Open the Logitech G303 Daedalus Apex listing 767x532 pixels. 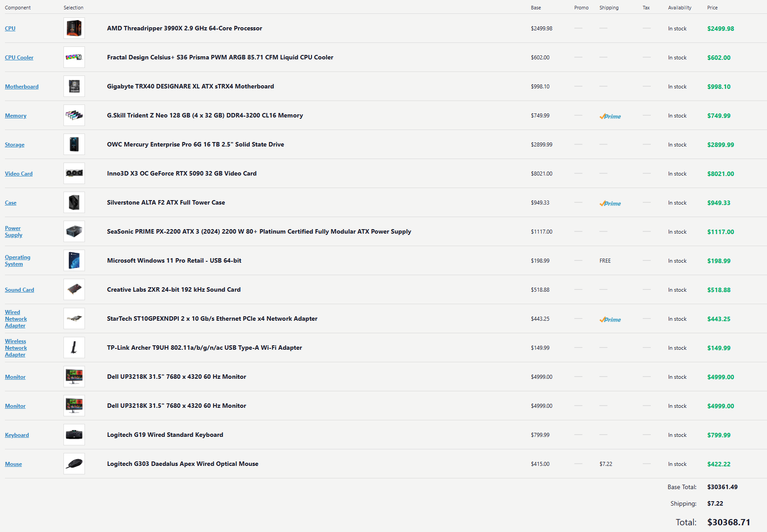click(x=183, y=464)
